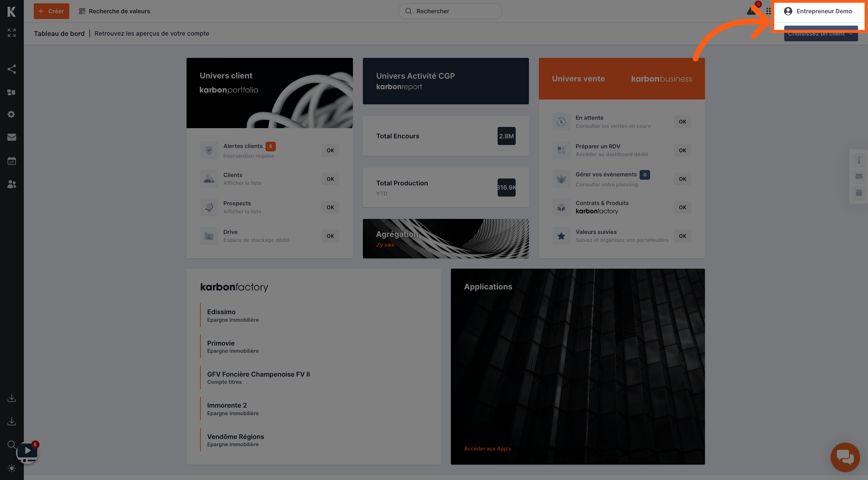Focus the Rechercher search field
The width and height of the screenshot is (868, 480).
450,11
